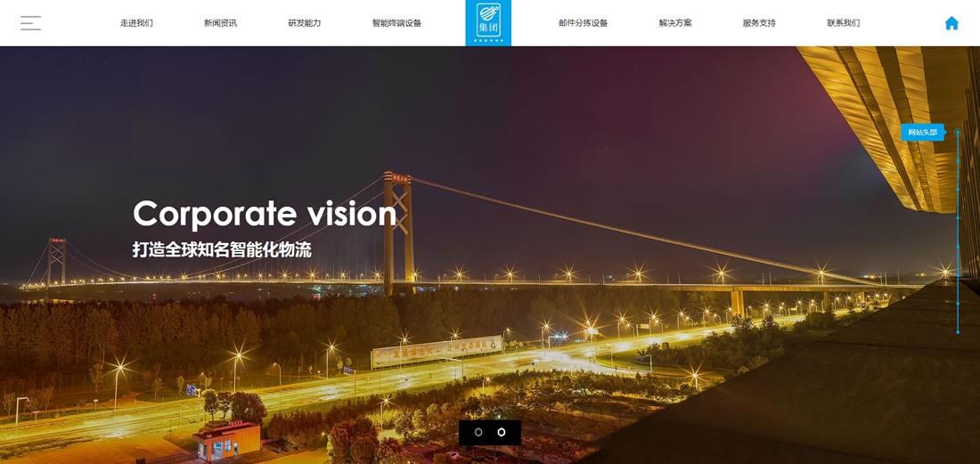Click the Corporate vision banner heading
This screenshot has height=464, width=980.
[265, 215]
